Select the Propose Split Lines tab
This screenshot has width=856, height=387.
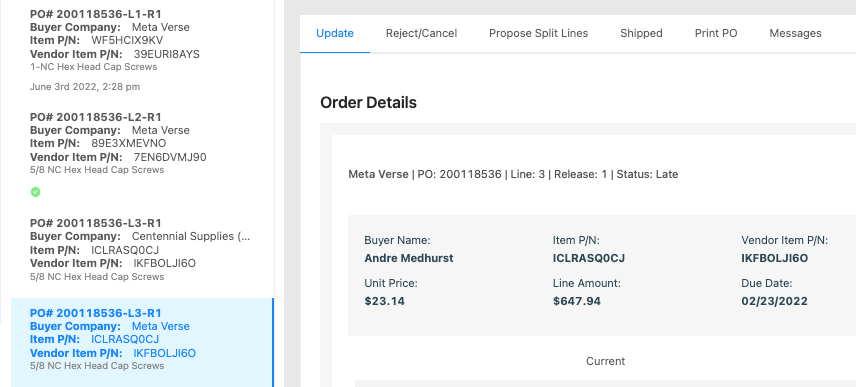[538, 33]
